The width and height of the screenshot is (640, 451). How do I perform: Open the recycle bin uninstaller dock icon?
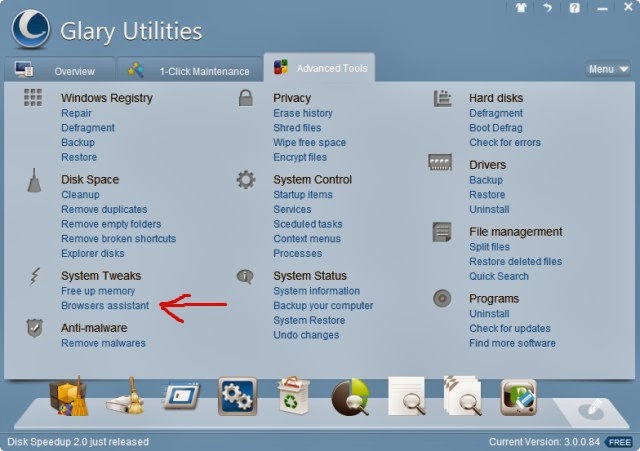click(x=293, y=395)
